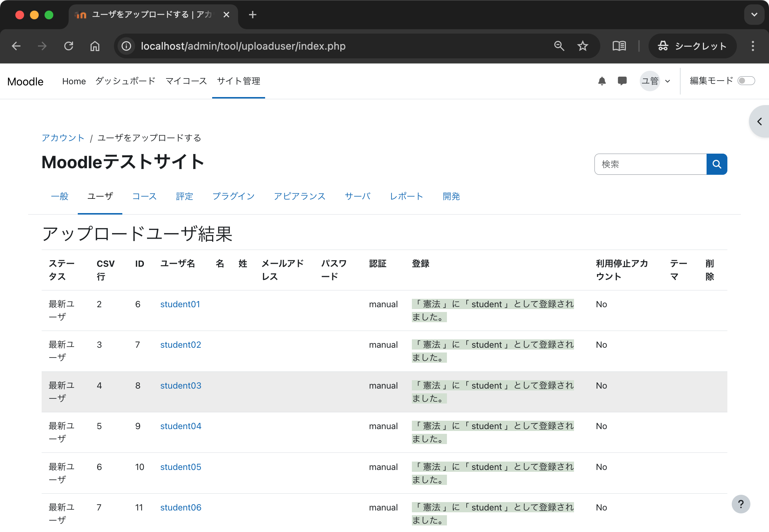Viewport: 769px width, 532px height.
Task: Expand the user menu dropdown arrow
Action: tap(667, 81)
